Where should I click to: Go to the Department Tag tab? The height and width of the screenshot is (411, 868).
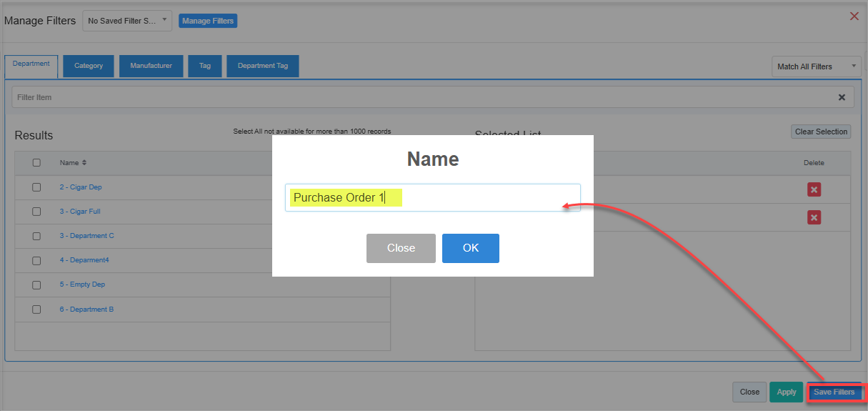coord(262,66)
